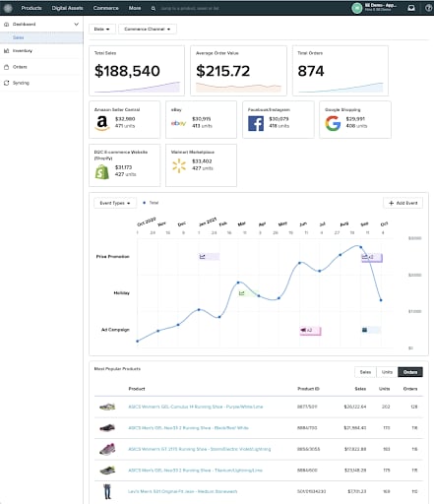
Task: Select the Orders tab in popular products
Action: click(410, 372)
